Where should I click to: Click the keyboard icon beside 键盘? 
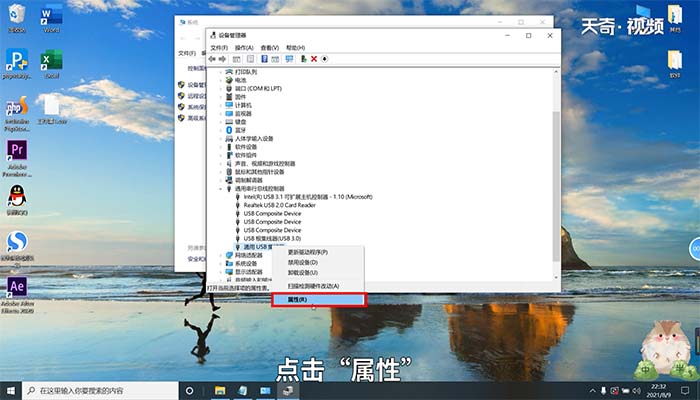point(229,121)
